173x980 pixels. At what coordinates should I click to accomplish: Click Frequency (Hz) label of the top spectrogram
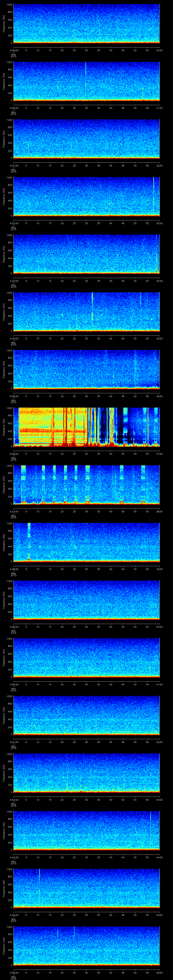pyautogui.click(x=4, y=24)
